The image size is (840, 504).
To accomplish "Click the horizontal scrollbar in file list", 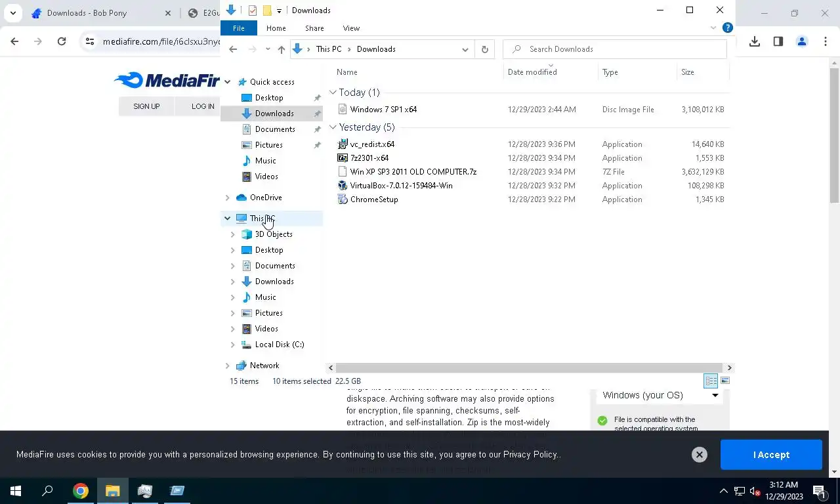I will pyautogui.click(x=530, y=367).
